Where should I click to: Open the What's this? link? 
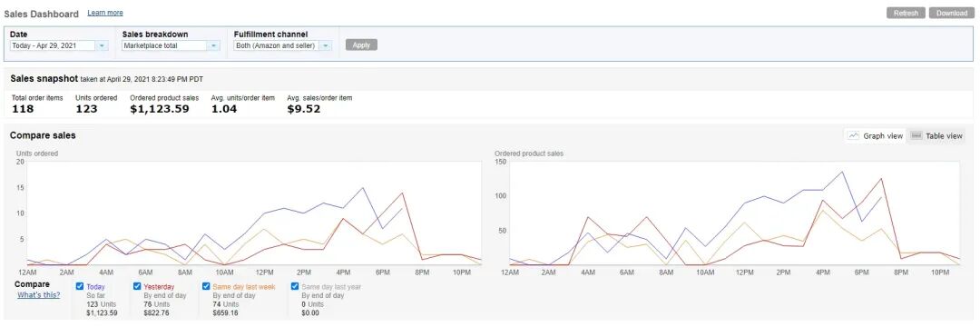[x=39, y=294]
